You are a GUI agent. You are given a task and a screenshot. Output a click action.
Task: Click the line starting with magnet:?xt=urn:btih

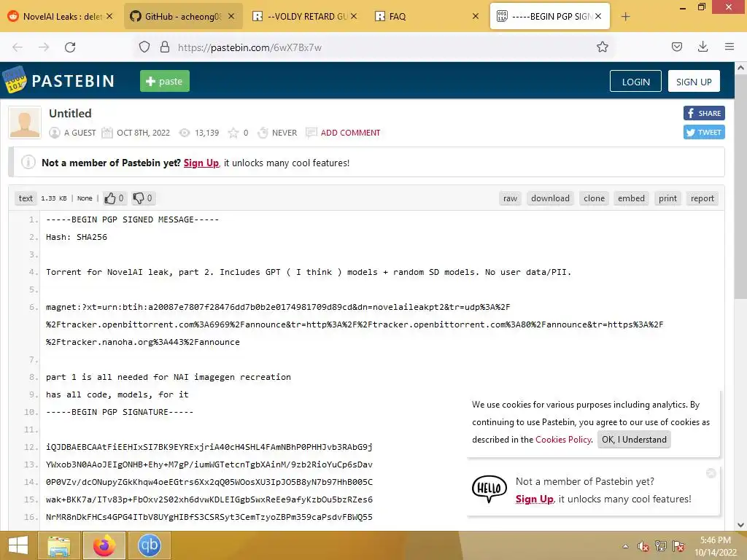[x=278, y=307]
